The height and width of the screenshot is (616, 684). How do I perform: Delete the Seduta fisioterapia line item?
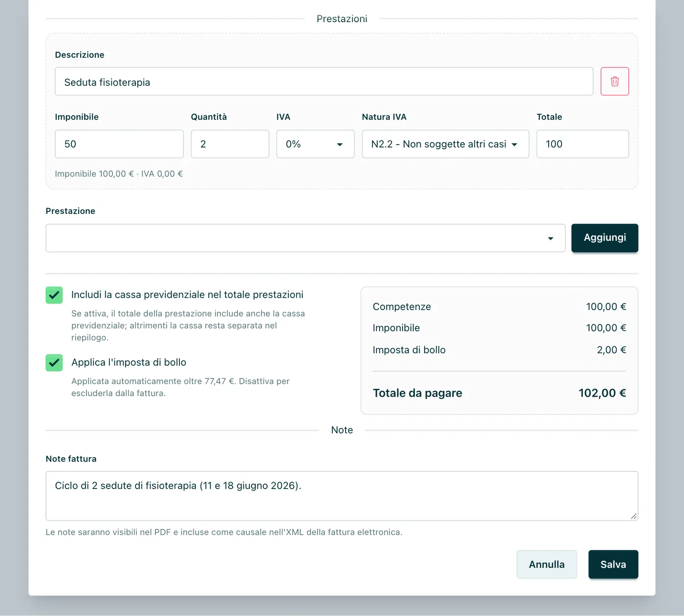coord(615,81)
